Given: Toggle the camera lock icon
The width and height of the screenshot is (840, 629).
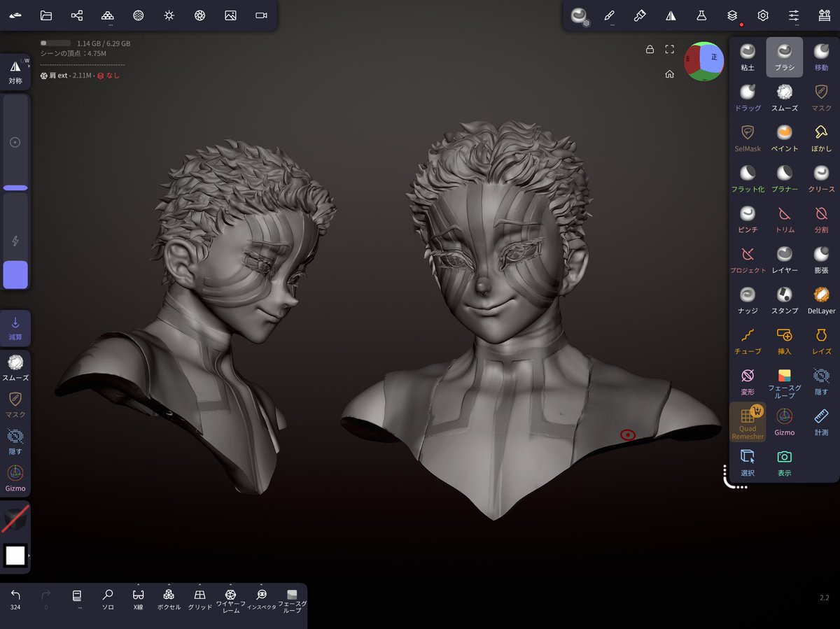Looking at the screenshot, I should pyautogui.click(x=650, y=50).
